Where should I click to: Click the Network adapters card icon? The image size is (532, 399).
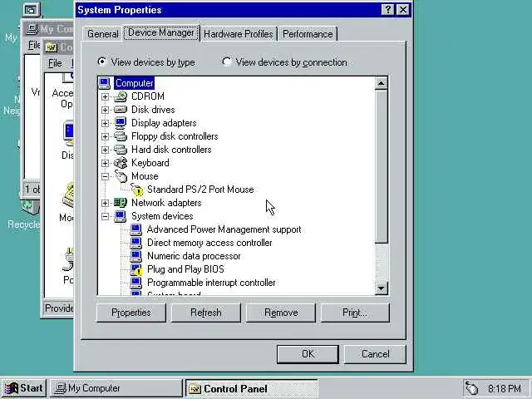pos(121,203)
